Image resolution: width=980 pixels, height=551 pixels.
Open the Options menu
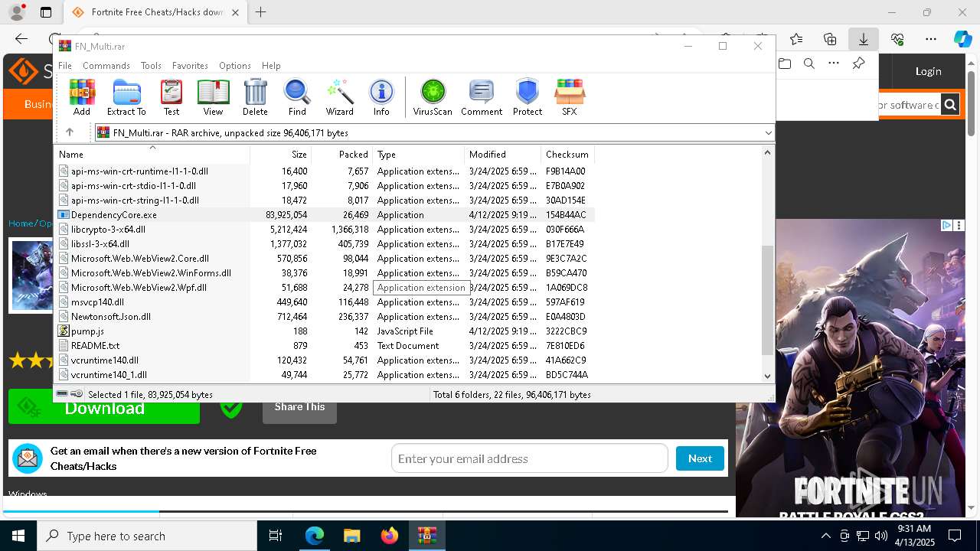(235, 66)
